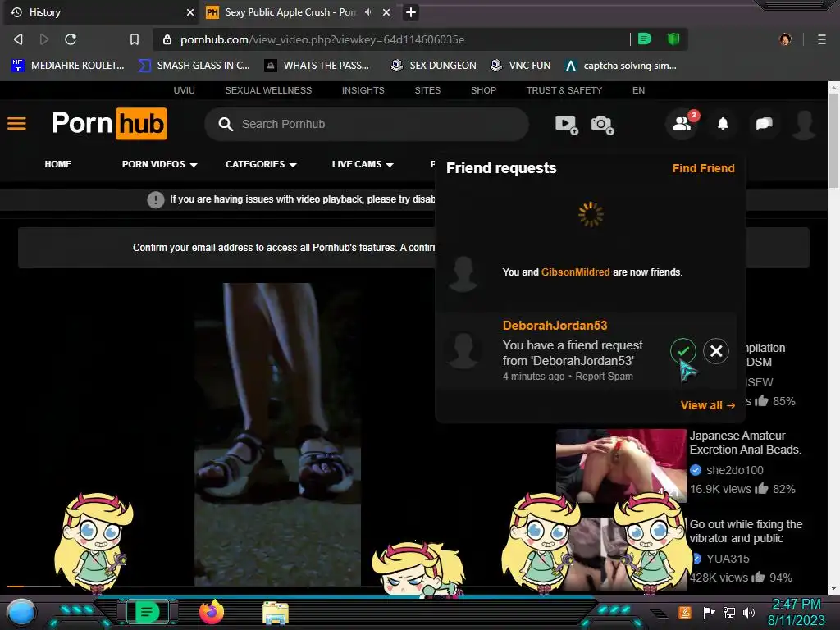
Task: Close the History tab
Action: [189, 11]
